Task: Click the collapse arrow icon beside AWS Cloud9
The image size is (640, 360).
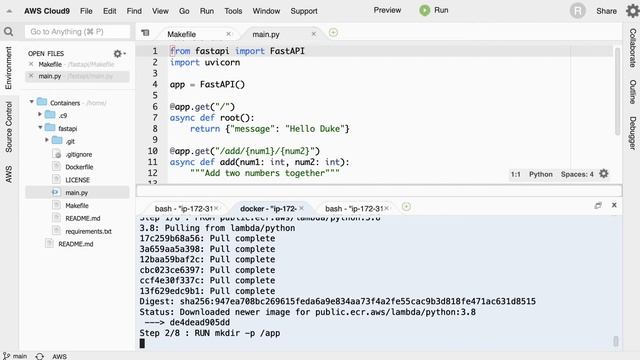Action: [x=9, y=11]
